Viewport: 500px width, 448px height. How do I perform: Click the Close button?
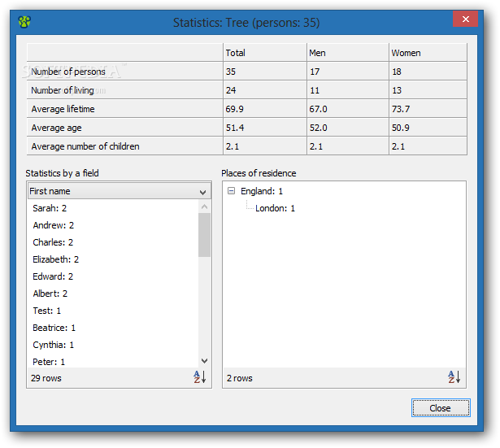[x=441, y=408]
